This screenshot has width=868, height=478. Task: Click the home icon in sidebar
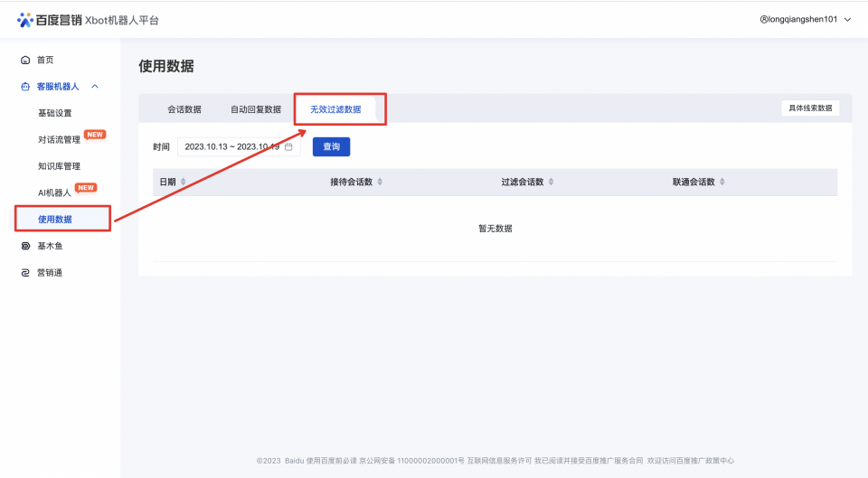pos(25,60)
